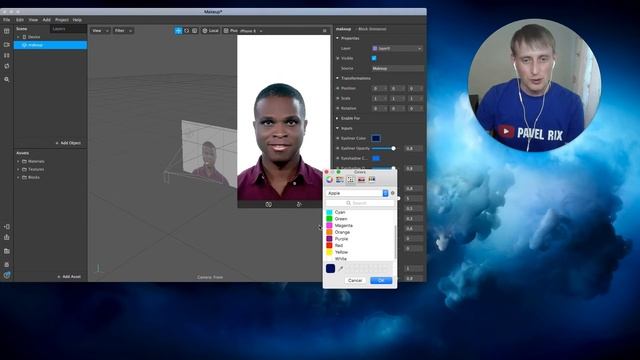Open the Layer dropdown in Properties
This screenshot has height=360, width=640.
click(397, 49)
